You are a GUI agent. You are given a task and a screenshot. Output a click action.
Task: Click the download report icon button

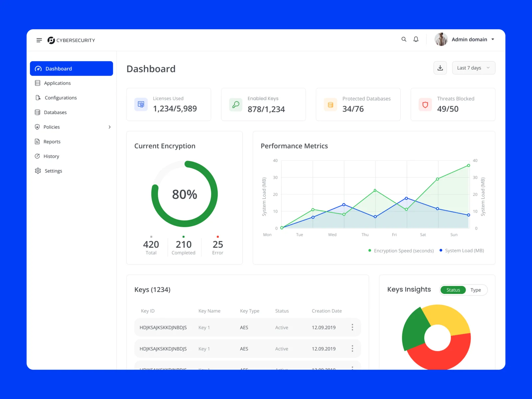coord(440,68)
